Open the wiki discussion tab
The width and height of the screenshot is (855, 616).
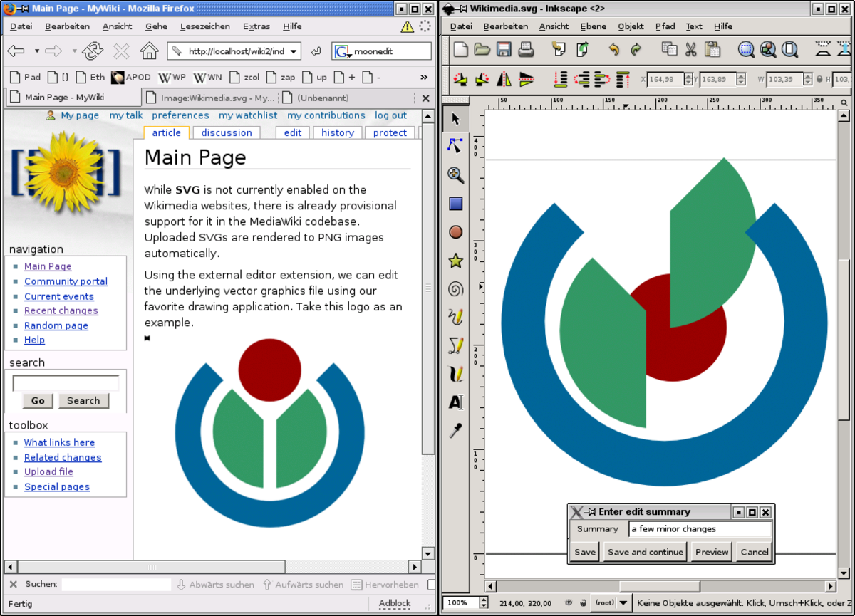[227, 132]
